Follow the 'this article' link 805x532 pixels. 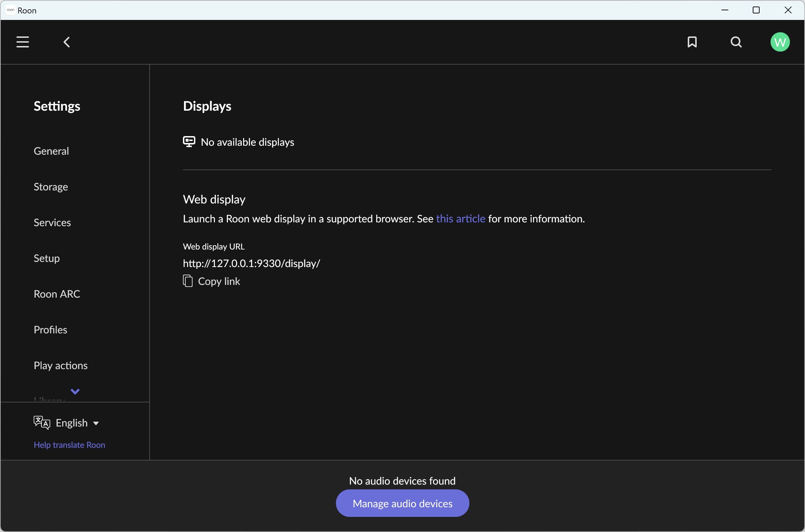[460, 219]
